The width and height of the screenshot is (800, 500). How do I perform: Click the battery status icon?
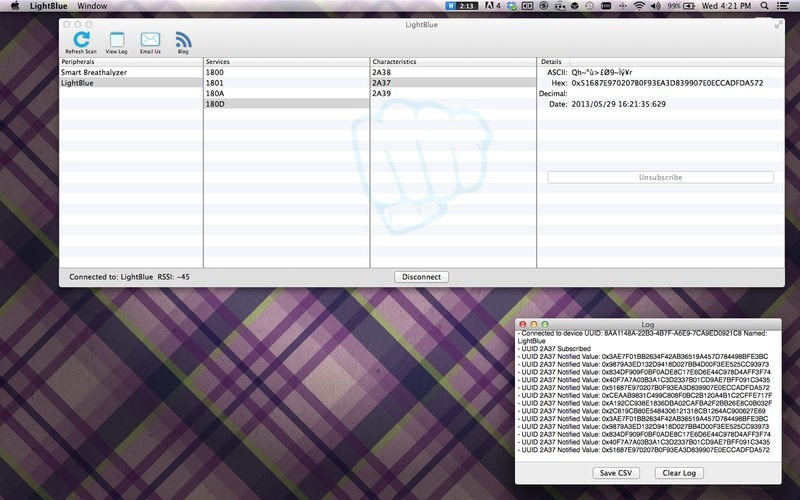tap(690, 6)
